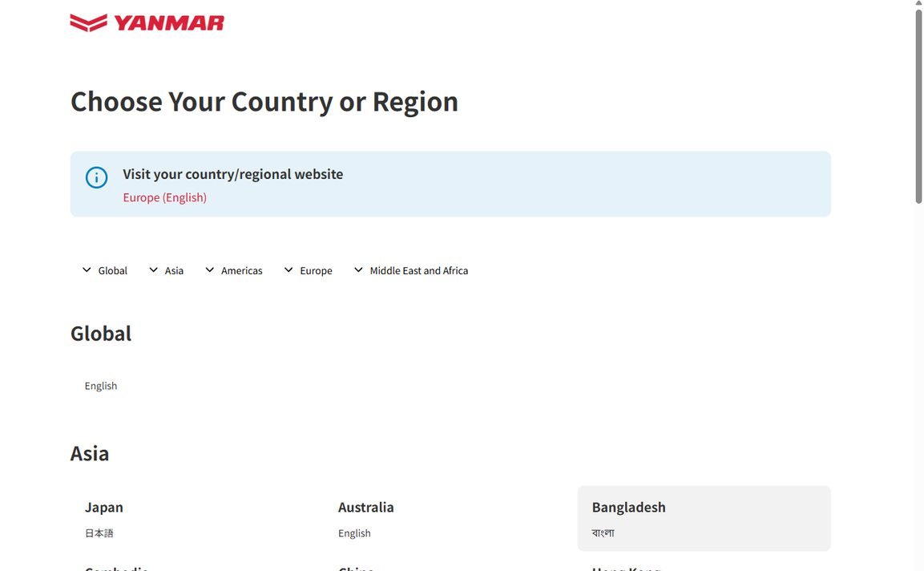Open the Europe (English) regional website link
The image size is (924, 571).
[x=164, y=197]
